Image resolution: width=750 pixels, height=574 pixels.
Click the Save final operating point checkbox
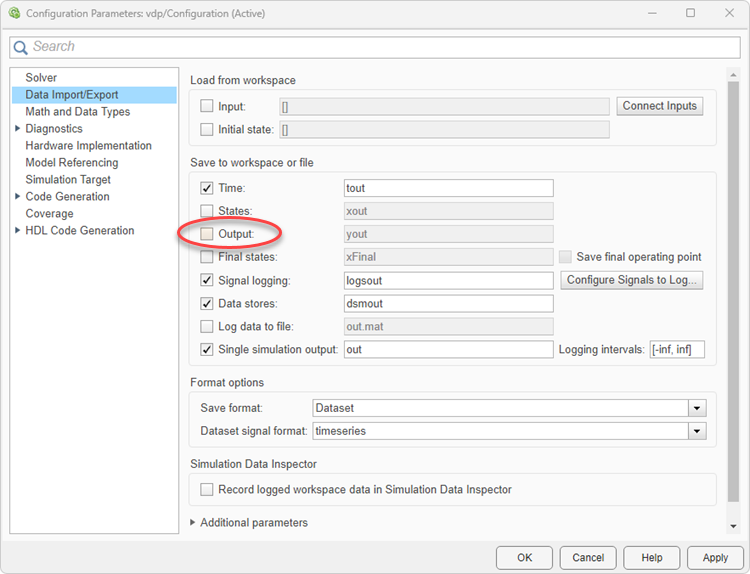565,257
